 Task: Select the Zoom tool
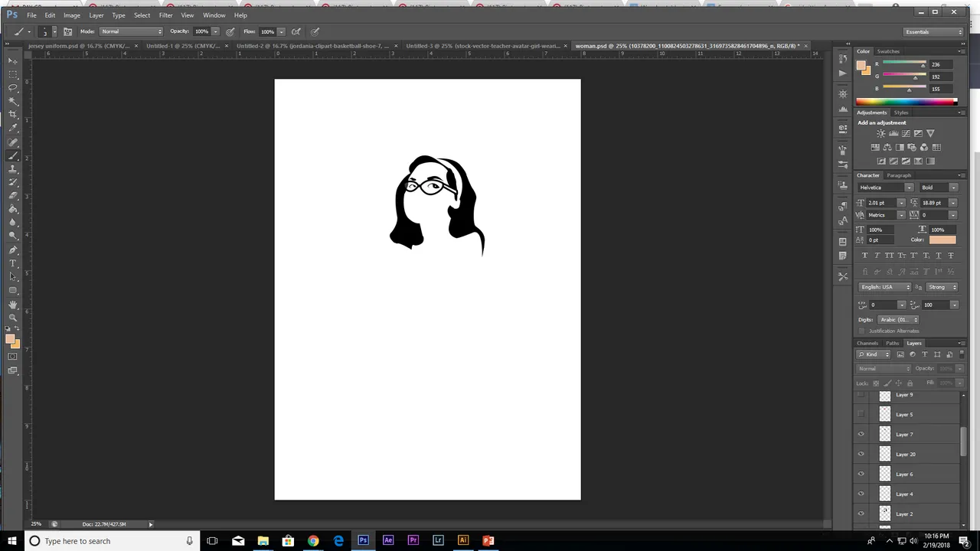coord(13,318)
